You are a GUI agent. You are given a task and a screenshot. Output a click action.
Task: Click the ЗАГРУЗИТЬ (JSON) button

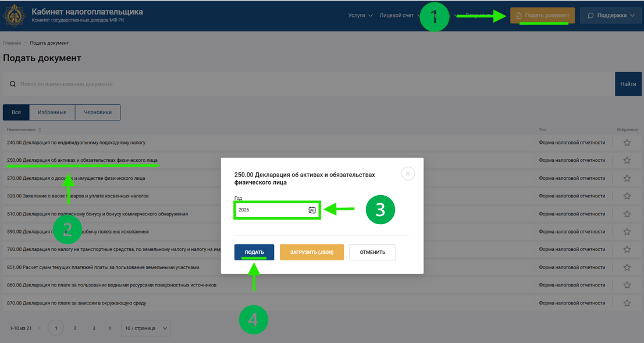pyautogui.click(x=311, y=252)
